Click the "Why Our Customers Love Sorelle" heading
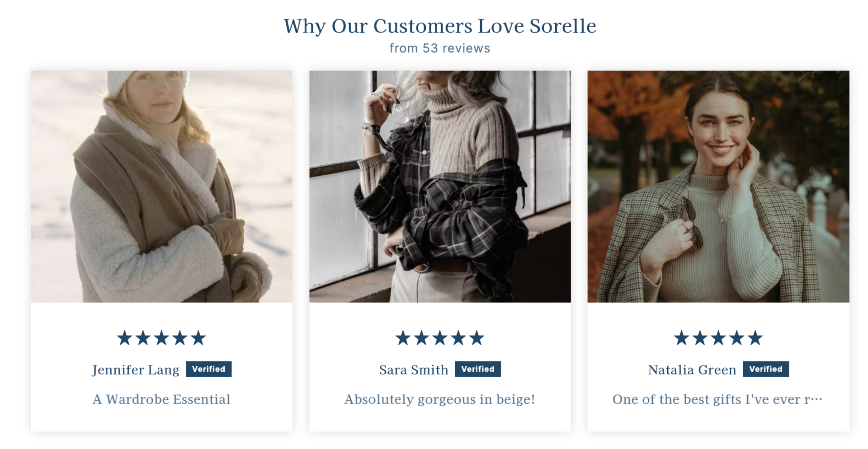 click(439, 26)
